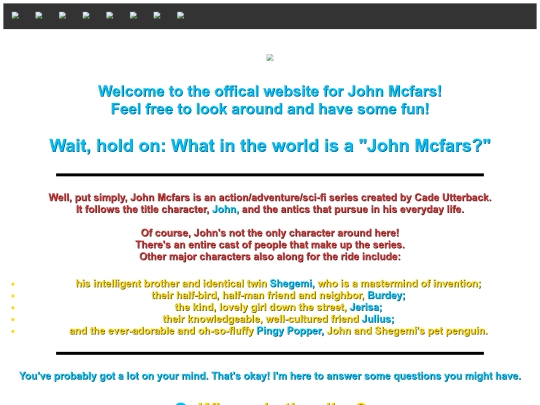Click the sixth broken image icon in the dark navigation bar
540x405 pixels.
point(133,15)
